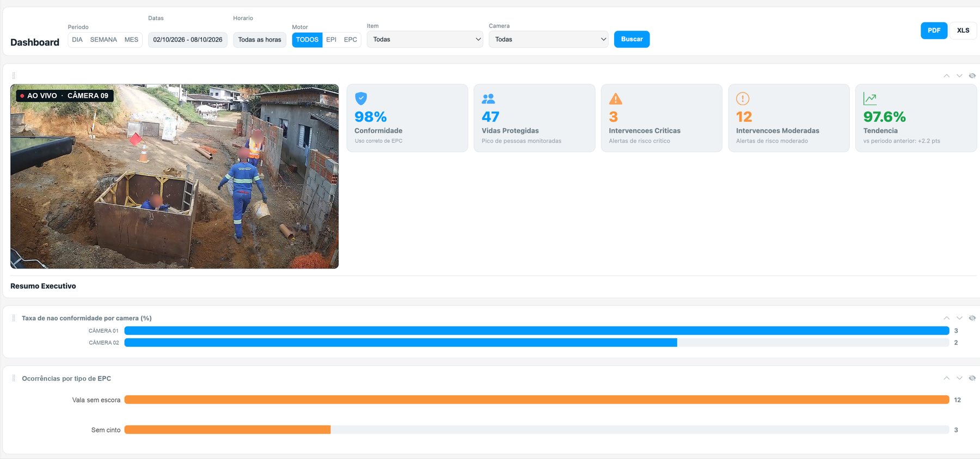This screenshot has width=980, height=459.
Task: Click the 98% Conformidade value
Action: [370, 117]
